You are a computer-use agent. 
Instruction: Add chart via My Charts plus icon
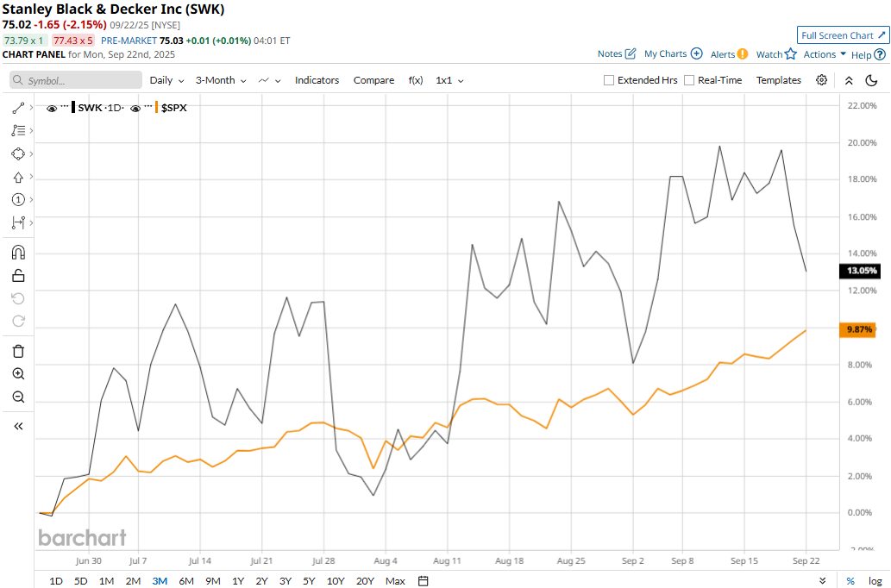click(x=696, y=53)
